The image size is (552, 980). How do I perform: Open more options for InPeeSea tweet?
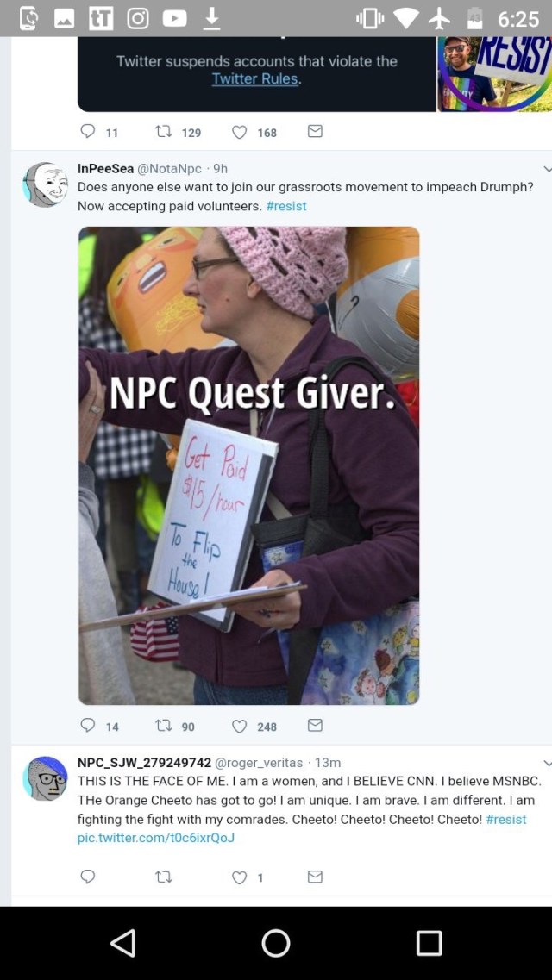548,169
